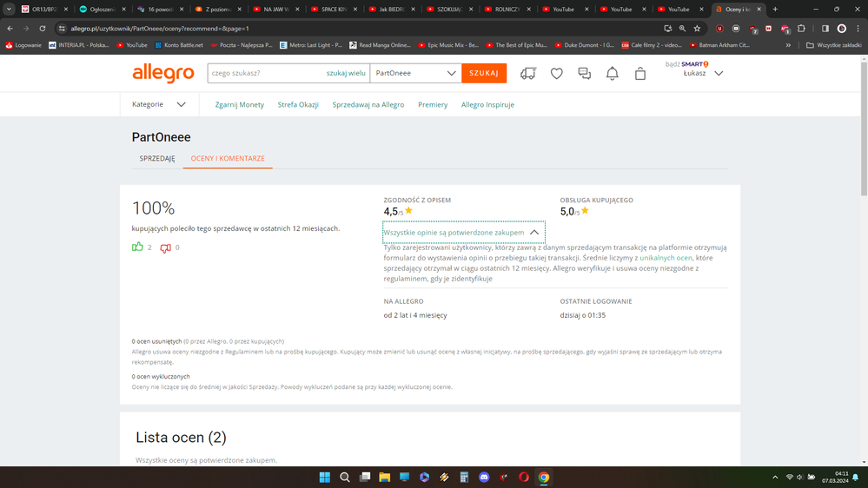Open File Explorer from taskbar

tap(385, 477)
